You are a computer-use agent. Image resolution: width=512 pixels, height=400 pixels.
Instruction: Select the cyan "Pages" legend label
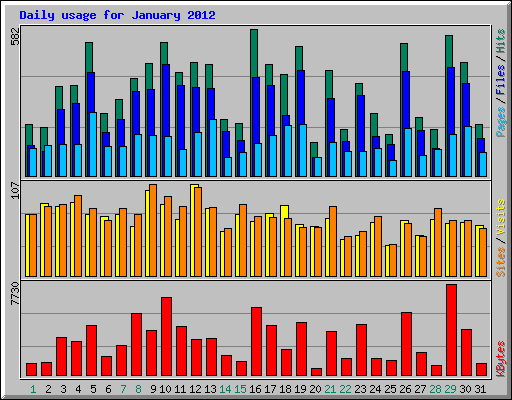[500, 121]
